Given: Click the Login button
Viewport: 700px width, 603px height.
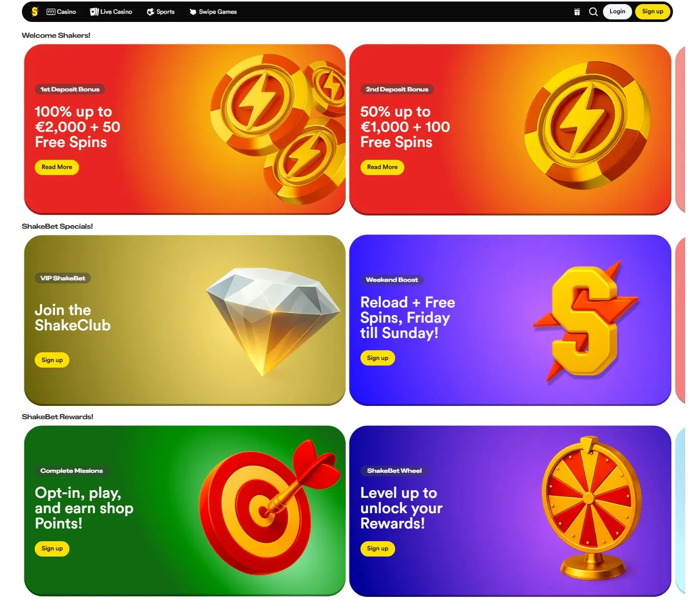Looking at the screenshot, I should (617, 12).
